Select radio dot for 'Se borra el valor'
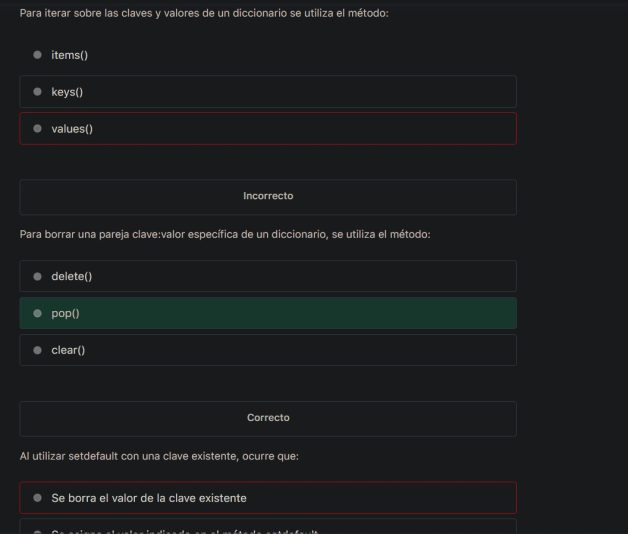 (38, 497)
